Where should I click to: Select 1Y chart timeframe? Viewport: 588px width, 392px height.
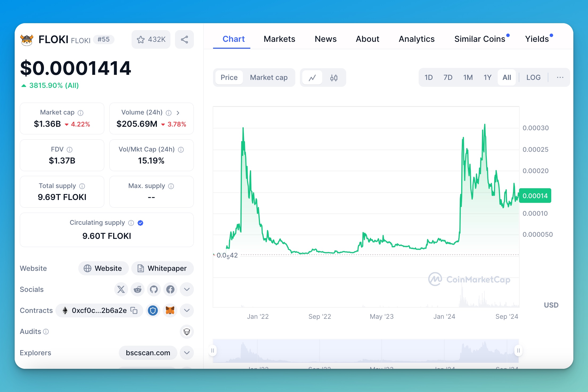(487, 77)
